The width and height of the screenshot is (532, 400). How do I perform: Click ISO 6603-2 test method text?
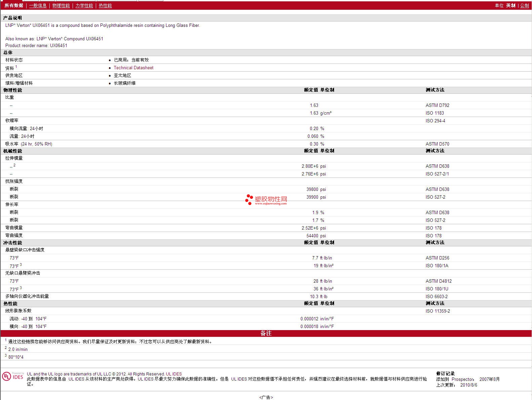(437, 297)
